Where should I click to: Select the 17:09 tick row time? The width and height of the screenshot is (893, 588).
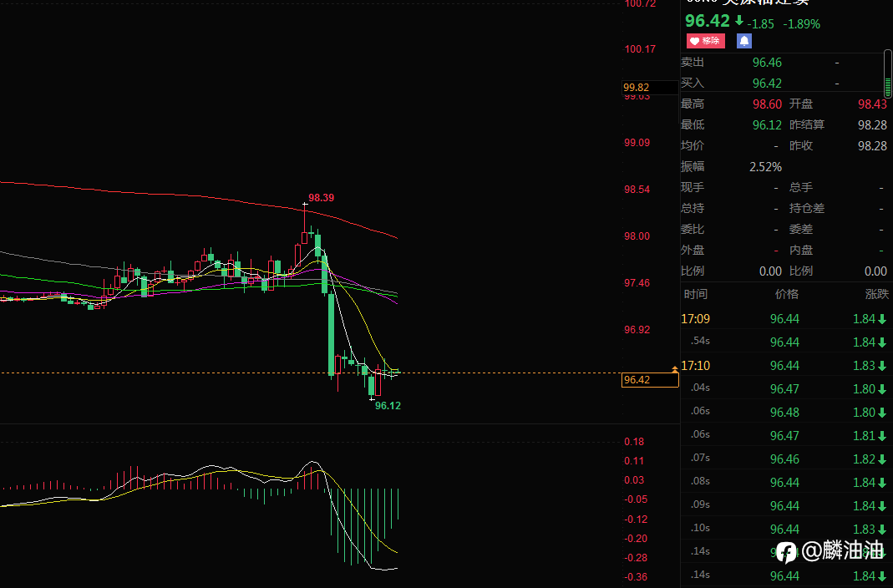(695, 319)
